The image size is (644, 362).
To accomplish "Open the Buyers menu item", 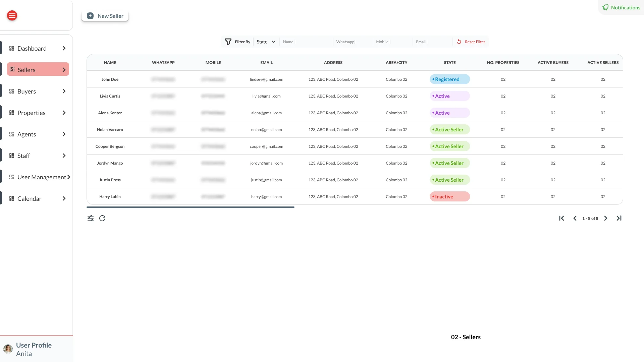I will click(38, 91).
